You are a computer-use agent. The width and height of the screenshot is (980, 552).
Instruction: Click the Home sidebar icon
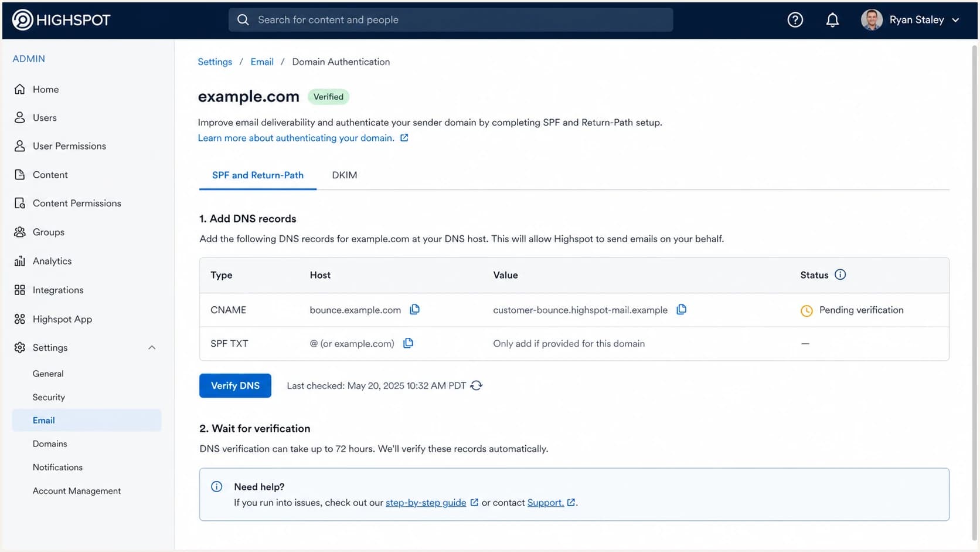click(x=20, y=89)
